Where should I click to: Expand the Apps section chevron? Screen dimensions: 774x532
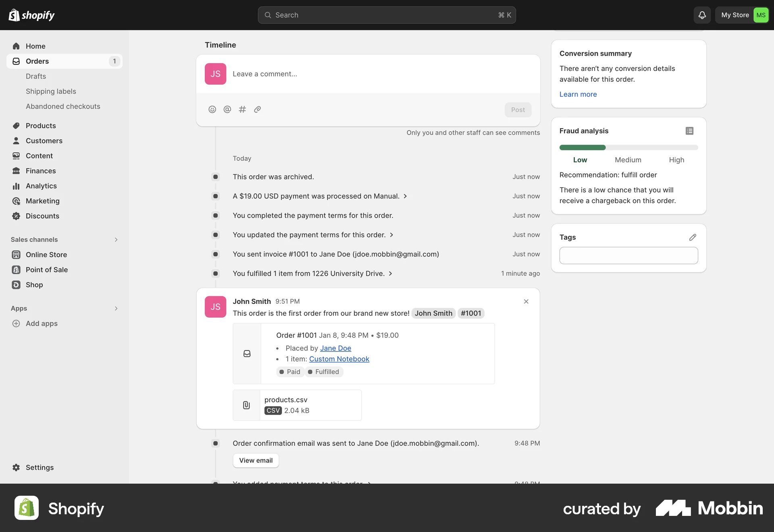pyautogui.click(x=116, y=308)
